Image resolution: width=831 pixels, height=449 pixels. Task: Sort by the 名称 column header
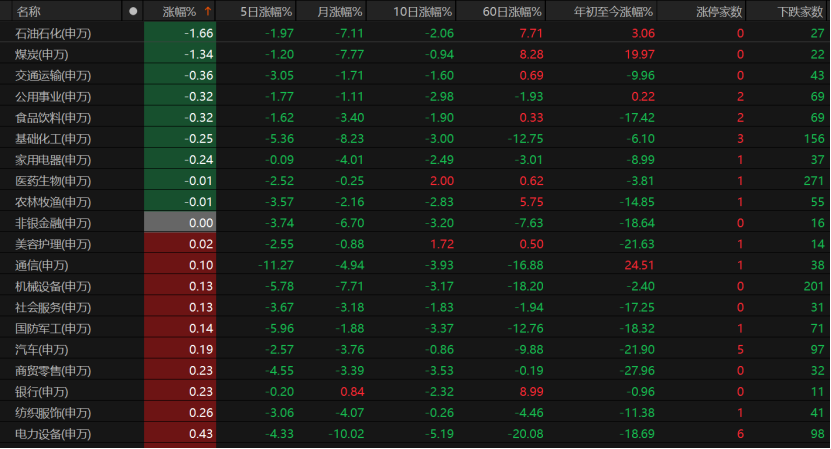pyautogui.click(x=28, y=12)
